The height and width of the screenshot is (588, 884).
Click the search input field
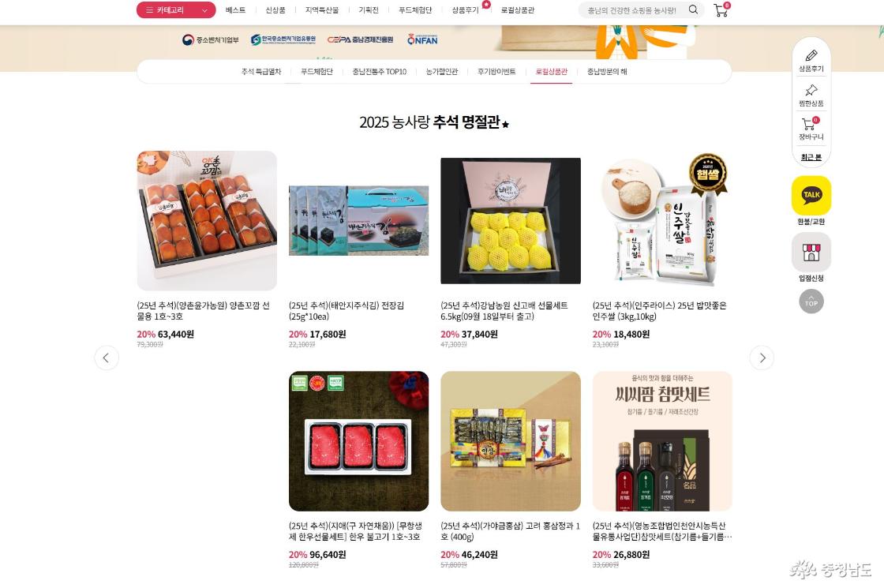pyautogui.click(x=632, y=10)
